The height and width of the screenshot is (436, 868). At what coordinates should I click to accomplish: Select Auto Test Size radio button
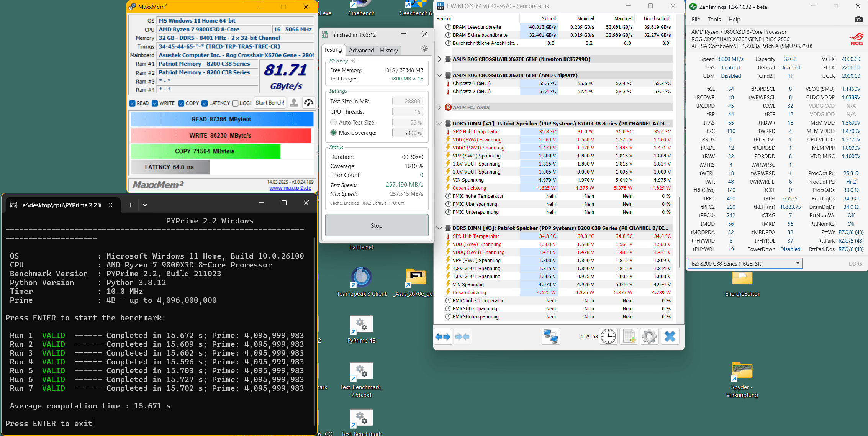(x=334, y=122)
